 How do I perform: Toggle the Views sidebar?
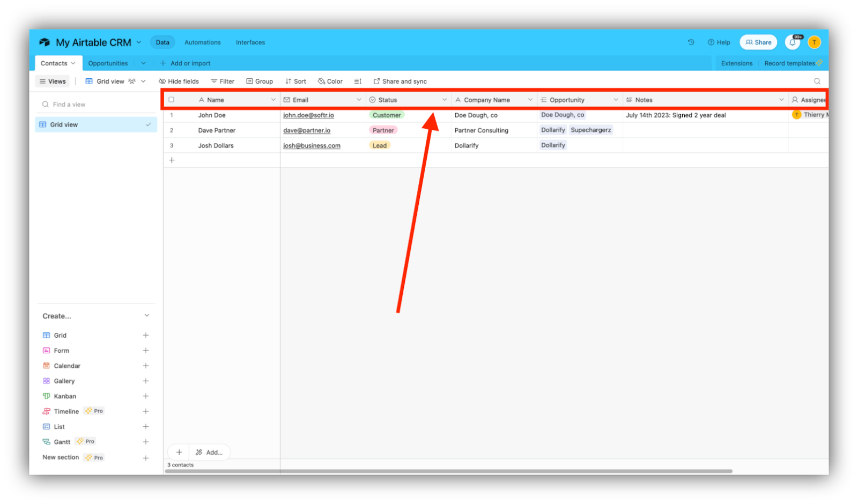(x=53, y=81)
